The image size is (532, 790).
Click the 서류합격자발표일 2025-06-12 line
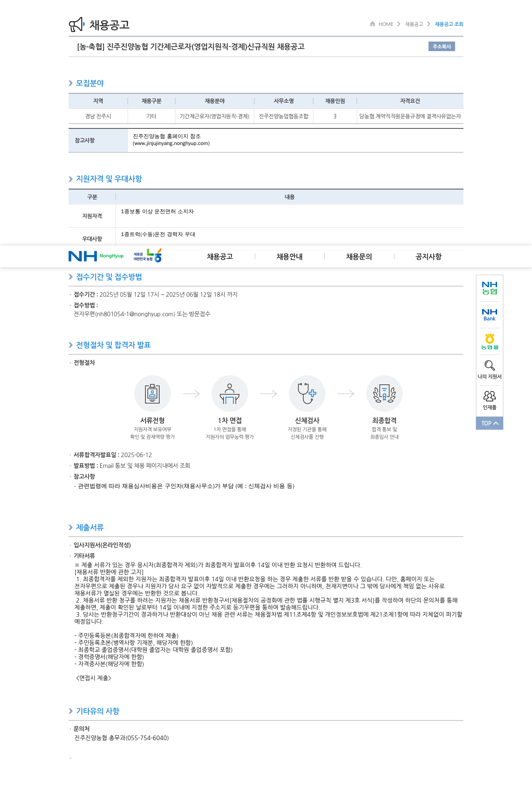(113, 455)
